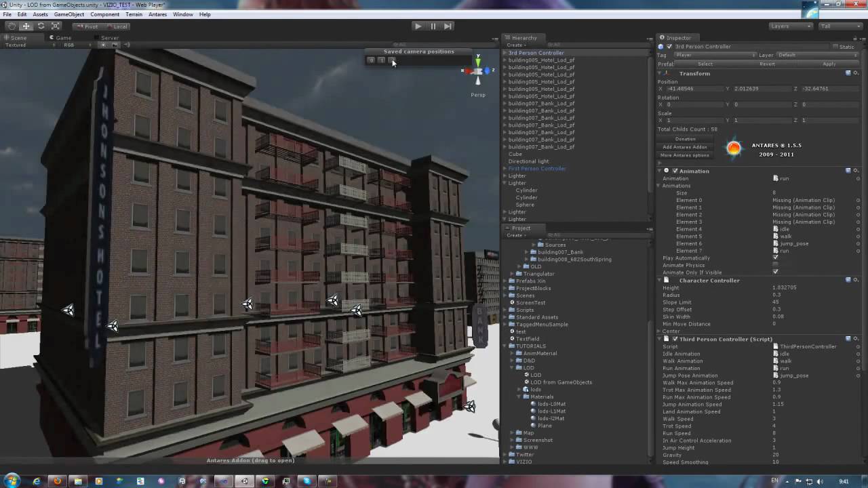Open the File menu
This screenshot has width=868, height=488.
(x=7, y=14)
